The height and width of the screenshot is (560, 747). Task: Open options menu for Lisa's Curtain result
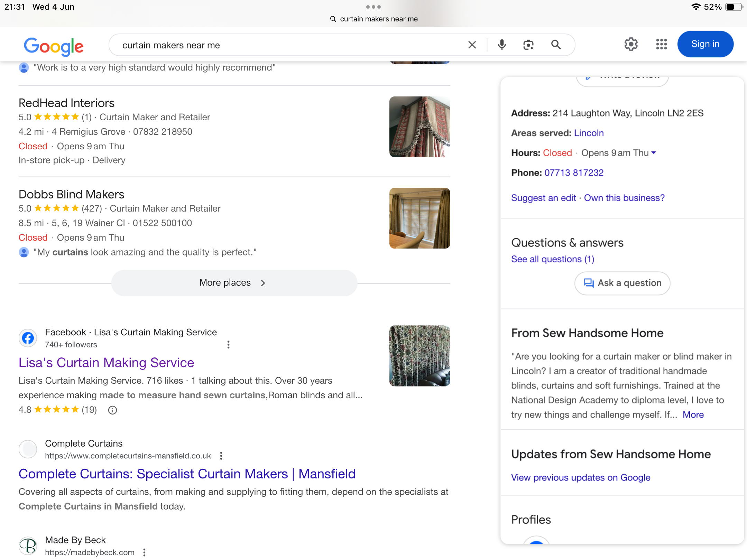228,345
